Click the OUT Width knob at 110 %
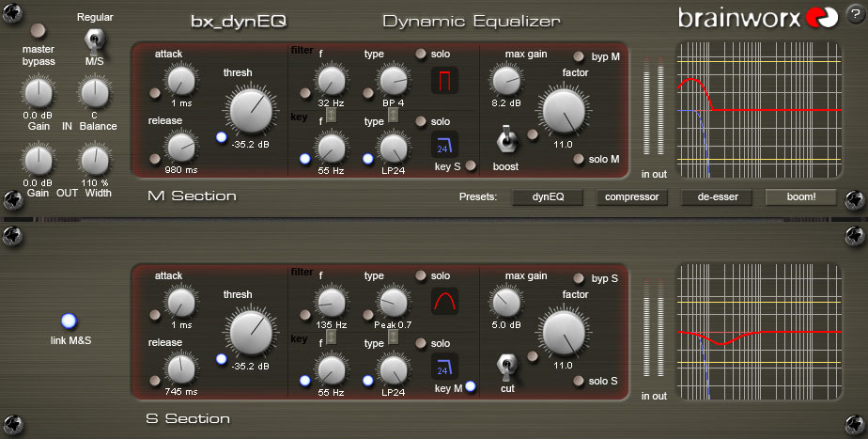 pos(95,160)
